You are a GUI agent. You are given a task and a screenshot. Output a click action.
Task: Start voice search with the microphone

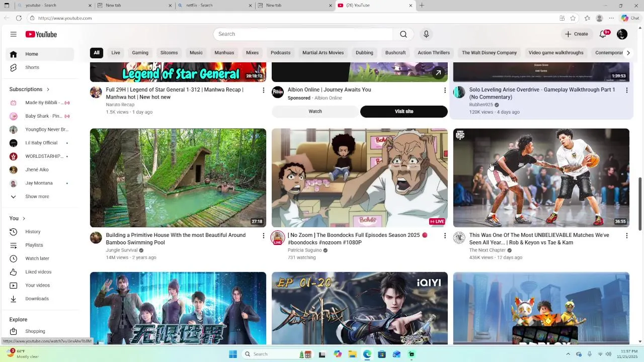pos(426,34)
